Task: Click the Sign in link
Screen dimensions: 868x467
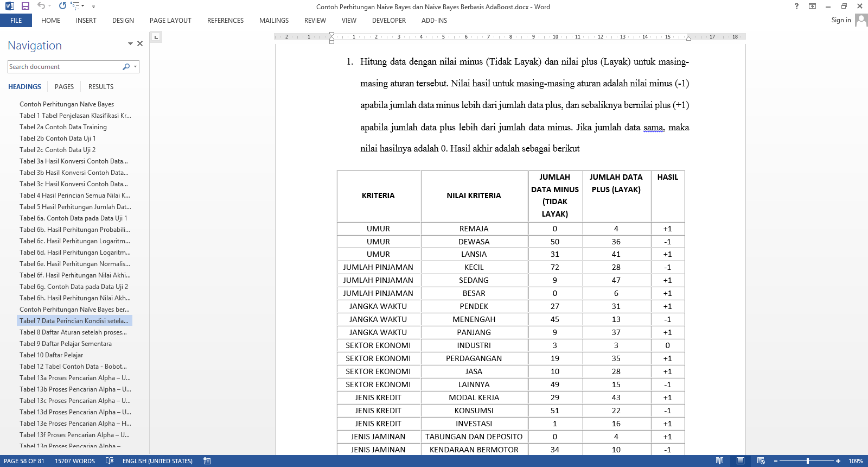Action: pos(841,20)
